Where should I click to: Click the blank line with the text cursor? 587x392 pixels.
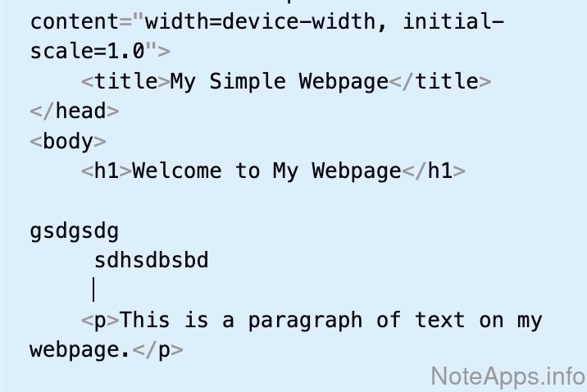pos(164,290)
